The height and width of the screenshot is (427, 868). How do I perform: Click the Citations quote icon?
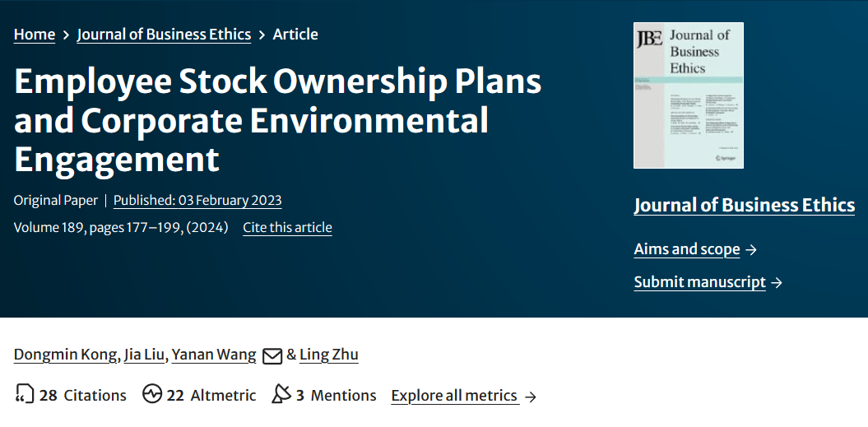[x=25, y=394]
